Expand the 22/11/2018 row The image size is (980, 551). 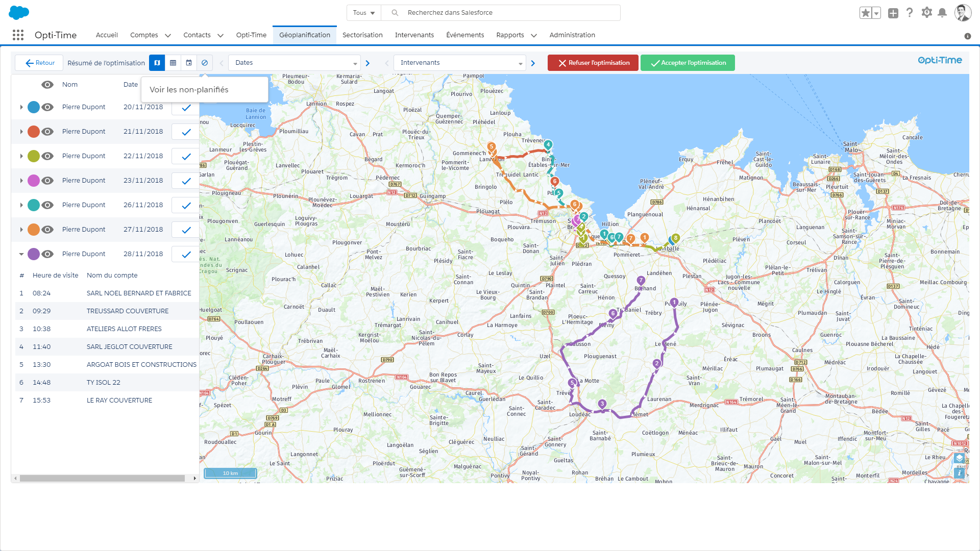tap(21, 156)
